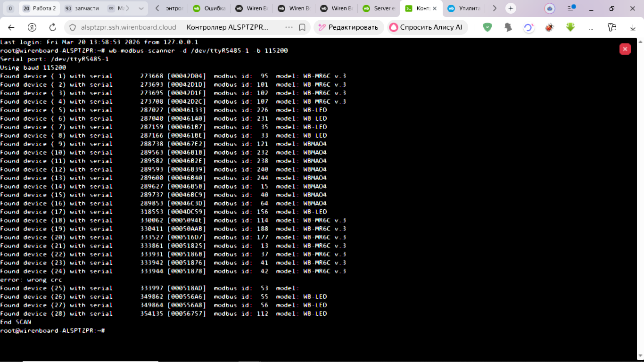
Task: Bookmark this page with the bookmark icon
Action: point(302,27)
